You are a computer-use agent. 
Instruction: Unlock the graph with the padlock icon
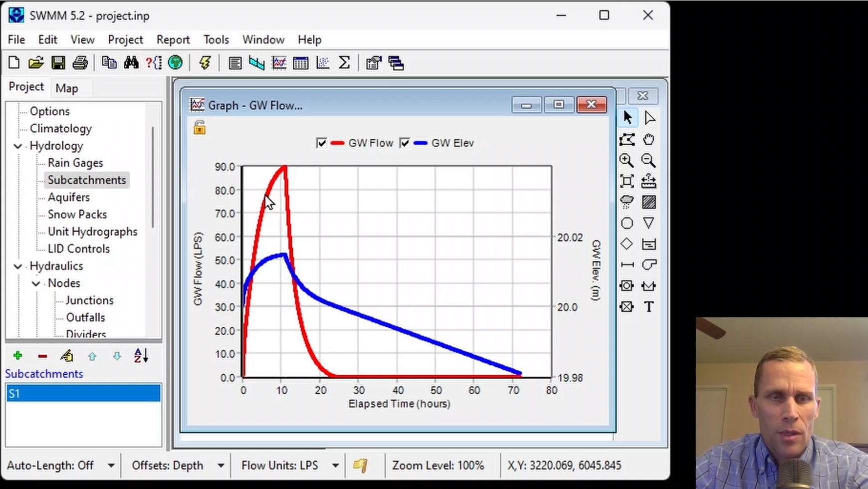pyautogui.click(x=200, y=128)
